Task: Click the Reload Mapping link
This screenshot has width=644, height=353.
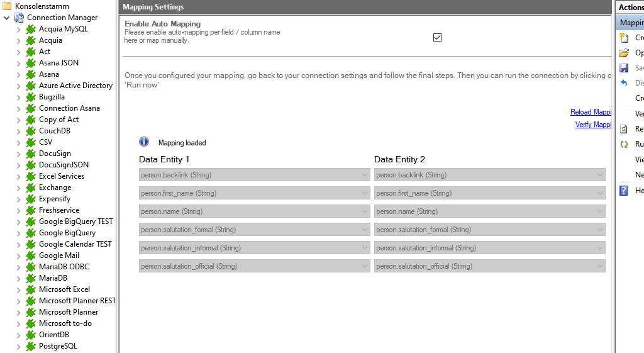Action: coord(591,112)
